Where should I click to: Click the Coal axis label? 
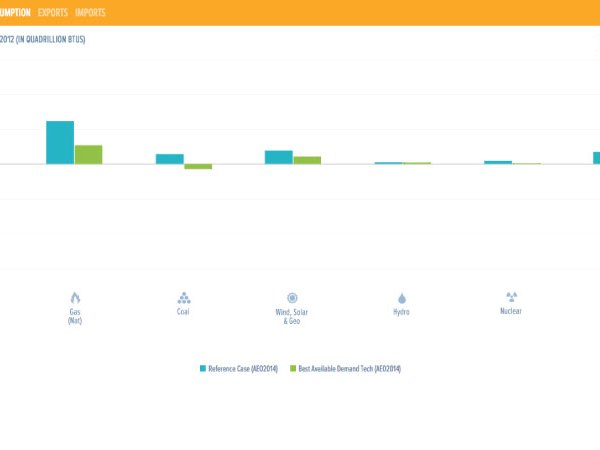183,311
